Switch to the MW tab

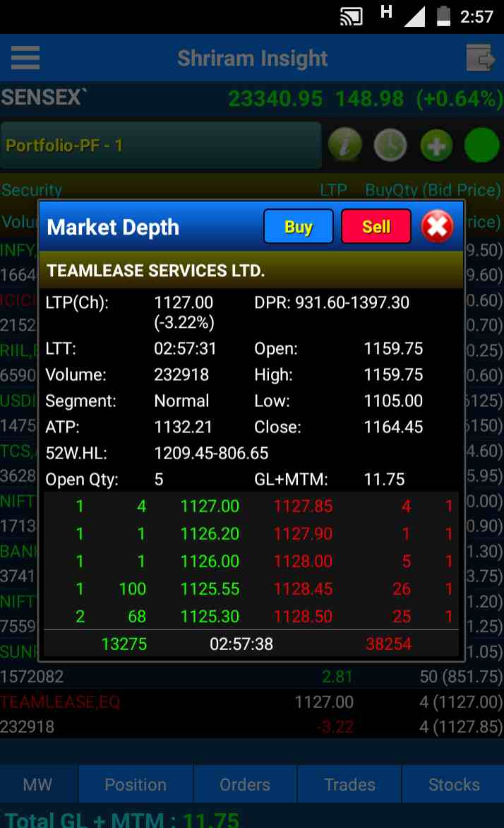[x=38, y=784]
